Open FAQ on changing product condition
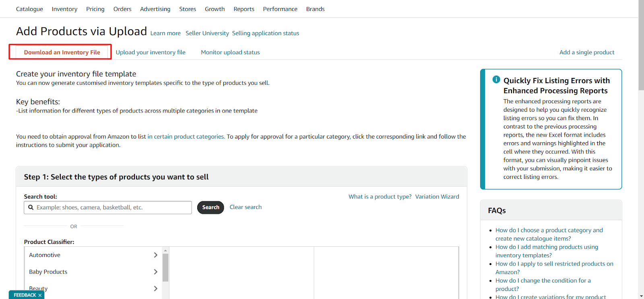The height and width of the screenshot is (299, 644). click(543, 285)
